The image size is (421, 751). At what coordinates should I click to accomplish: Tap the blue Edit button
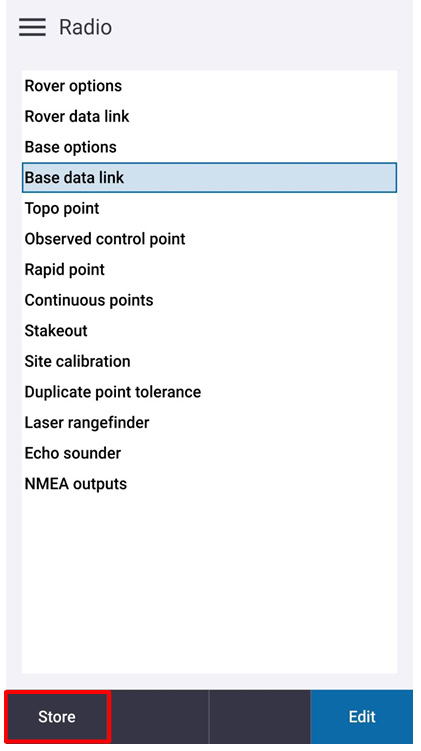coord(362,717)
